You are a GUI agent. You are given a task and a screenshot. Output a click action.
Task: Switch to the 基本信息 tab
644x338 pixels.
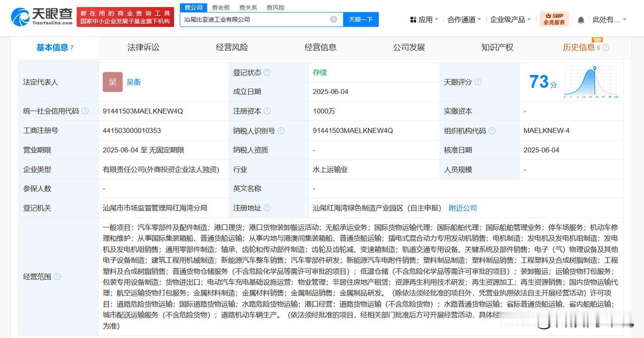pos(55,47)
